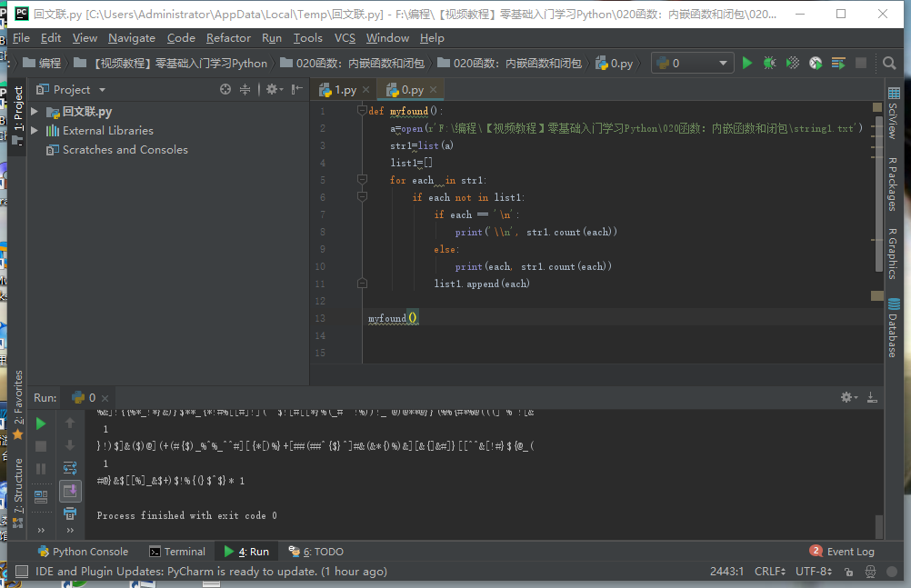Toggle scroll to end in Run console

click(70, 492)
